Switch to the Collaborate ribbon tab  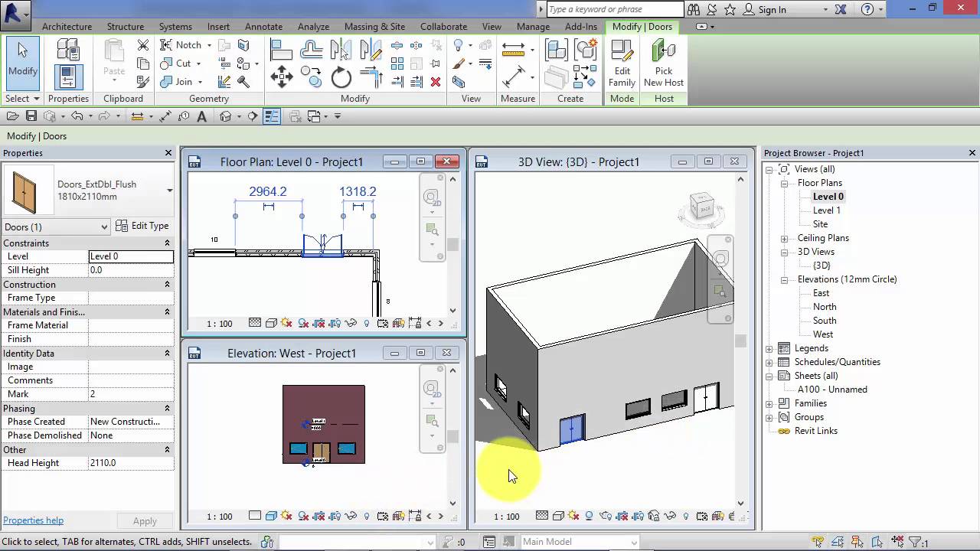click(x=443, y=27)
